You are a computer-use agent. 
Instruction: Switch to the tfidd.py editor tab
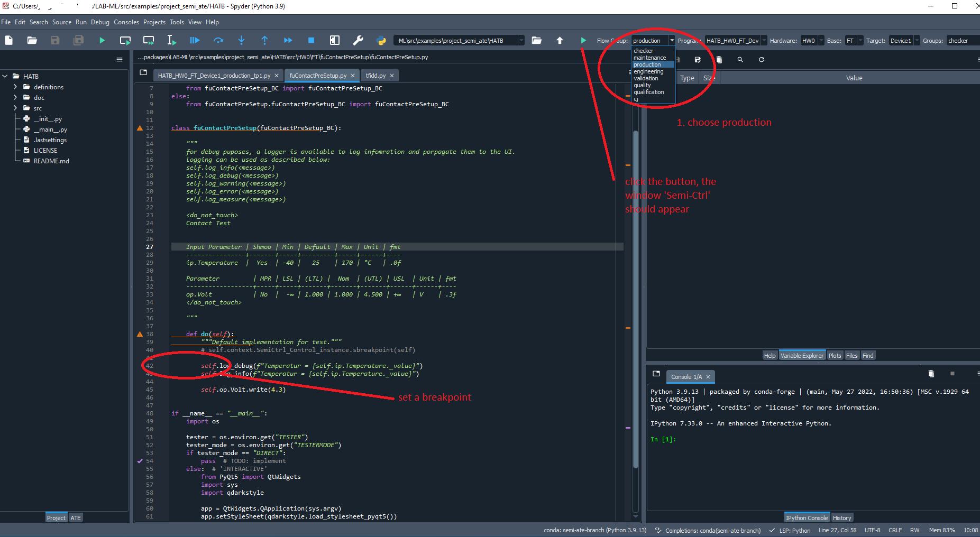[x=375, y=76]
